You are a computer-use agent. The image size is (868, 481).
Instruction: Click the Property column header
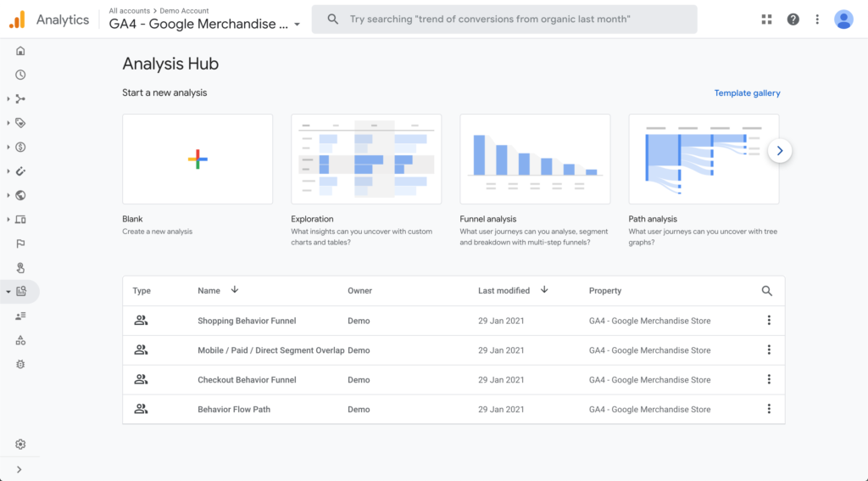pyautogui.click(x=605, y=290)
